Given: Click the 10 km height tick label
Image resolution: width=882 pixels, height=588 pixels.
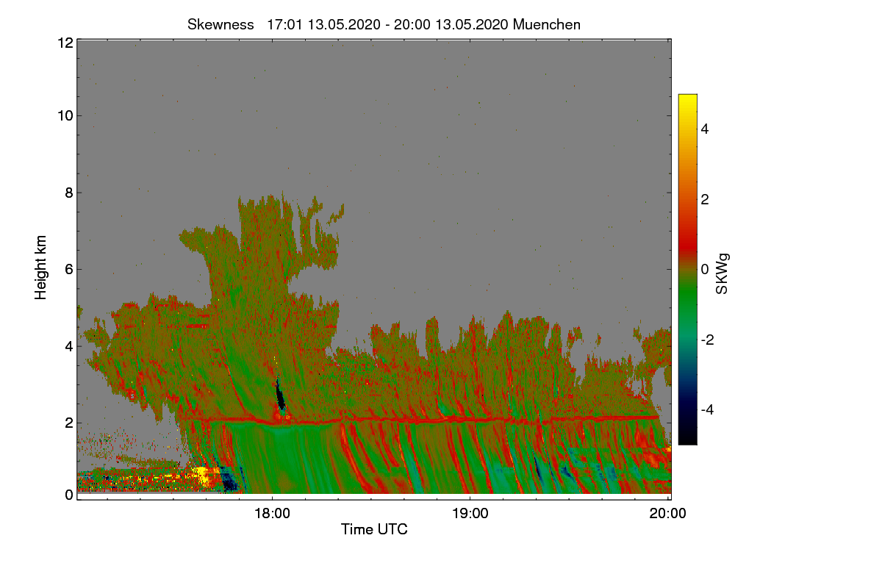Looking at the screenshot, I should tap(64, 115).
